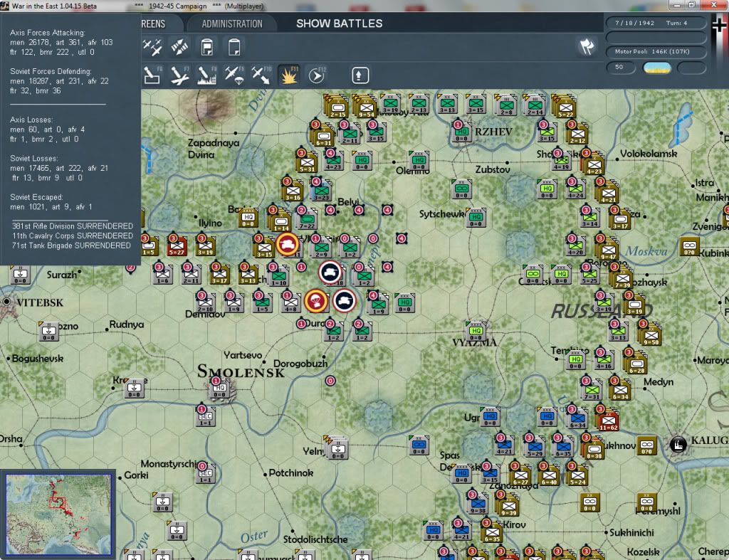Image resolution: width=729 pixels, height=560 pixels.
Task: Click the document icon with filled flag
Action: pos(207,47)
